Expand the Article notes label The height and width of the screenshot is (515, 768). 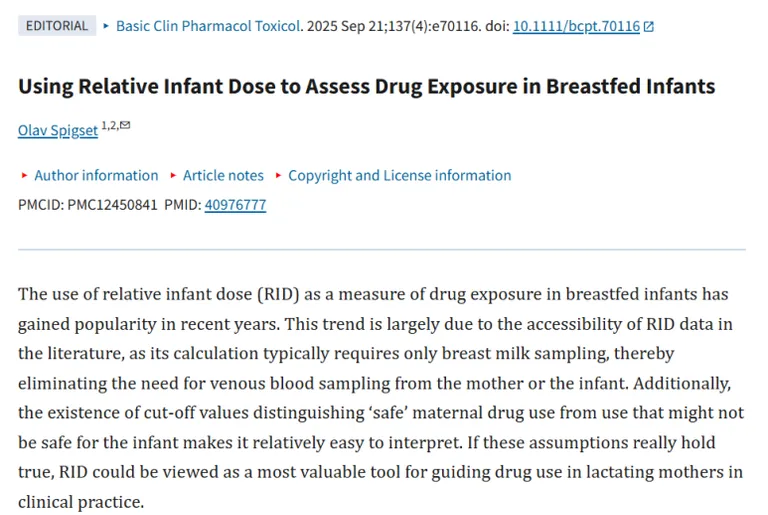click(x=223, y=175)
